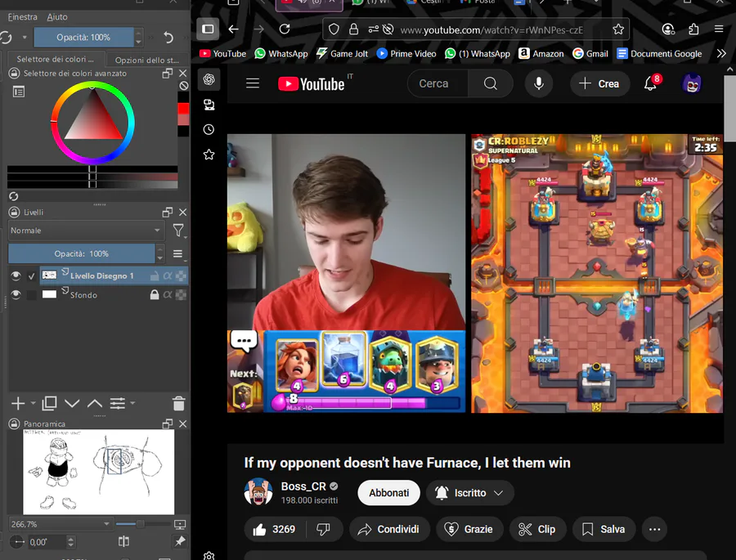Select the red color history swatch

tap(183, 109)
